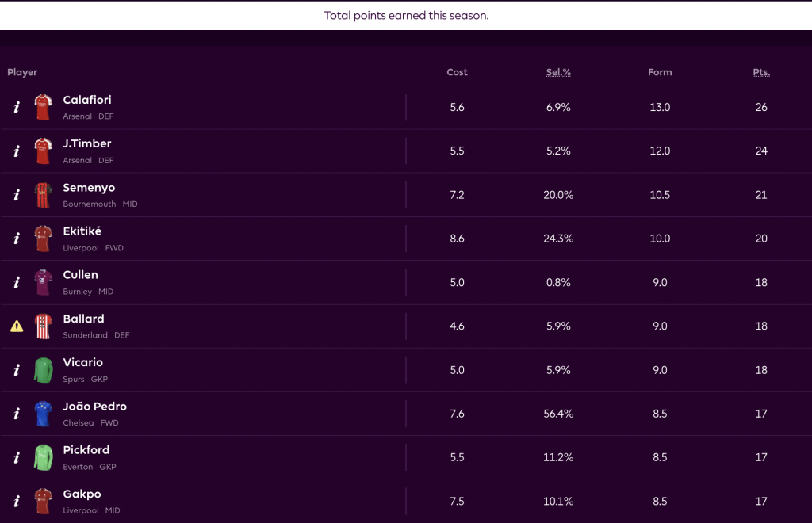Click Ballard player name
The image size is (812, 523).
click(83, 319)
